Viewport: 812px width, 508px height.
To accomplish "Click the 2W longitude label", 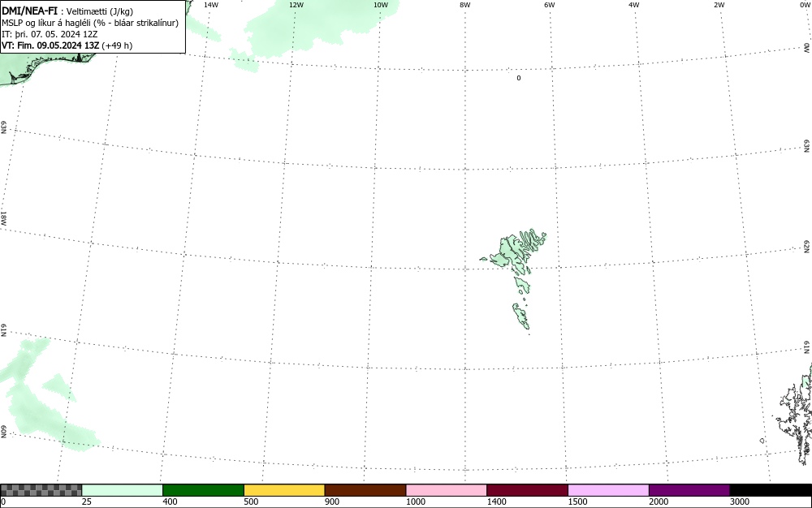I will coord(719,5).
